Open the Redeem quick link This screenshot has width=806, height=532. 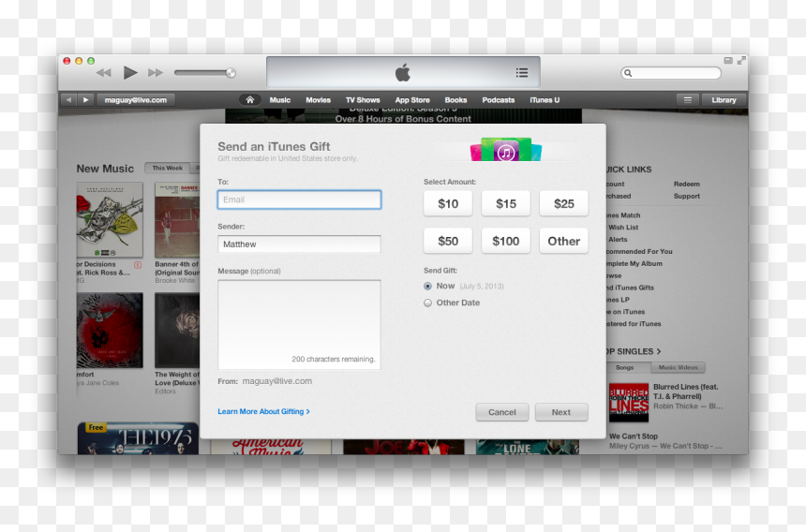point(687,184)
